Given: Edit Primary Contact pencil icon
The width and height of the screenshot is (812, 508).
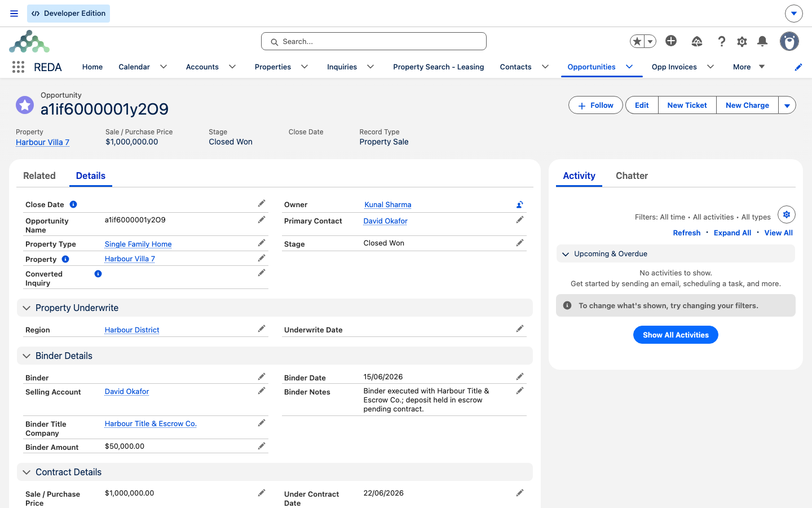Looking at the screenshot, I should (520, 220).
